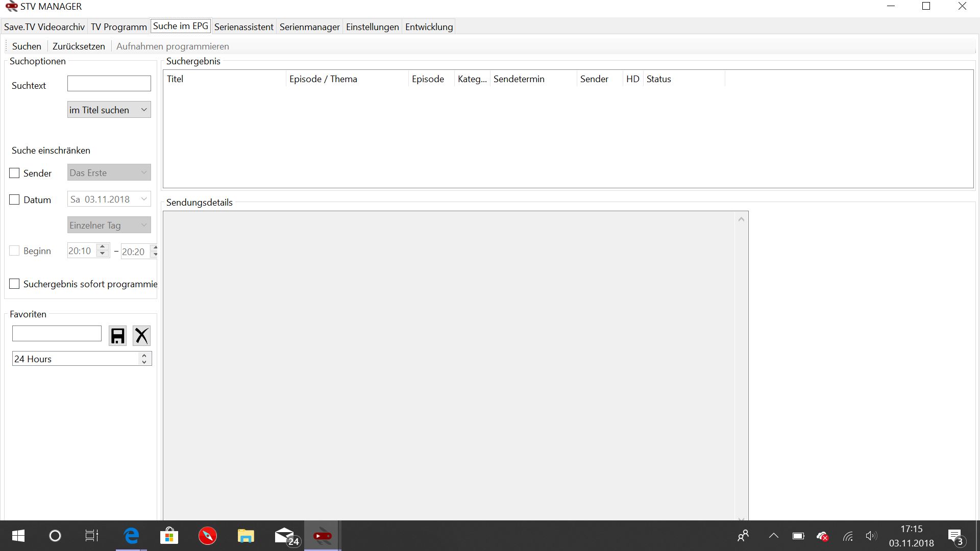This screenshot has width=980, height=551.
Task: Enable the Datum filter checkbox
Action: click(x=14, y=200)
